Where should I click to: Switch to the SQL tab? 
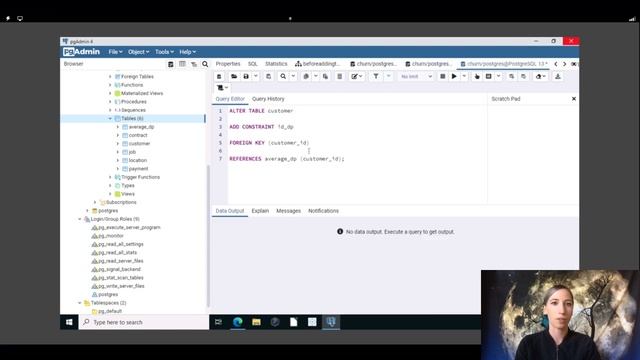click(x=253, y=64)
